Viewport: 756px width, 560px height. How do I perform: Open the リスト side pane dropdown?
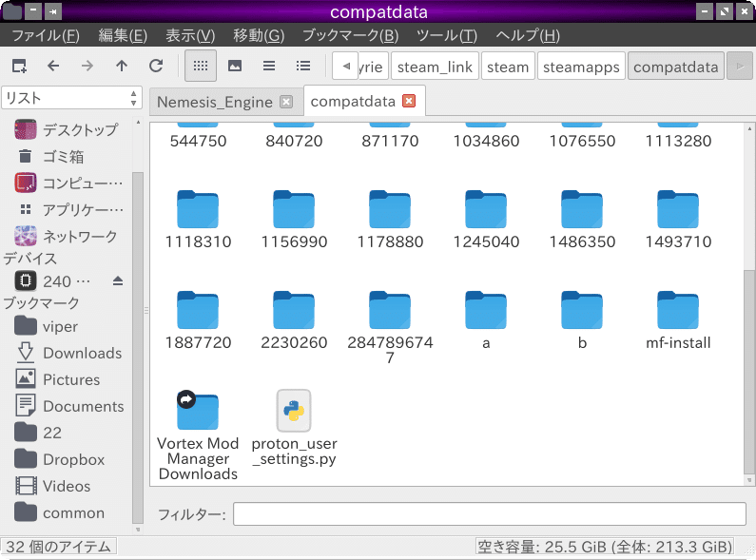pos(72,98)
